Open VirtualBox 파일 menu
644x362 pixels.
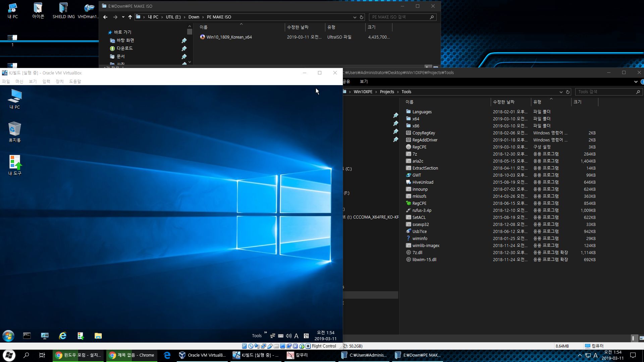point(6,81)
